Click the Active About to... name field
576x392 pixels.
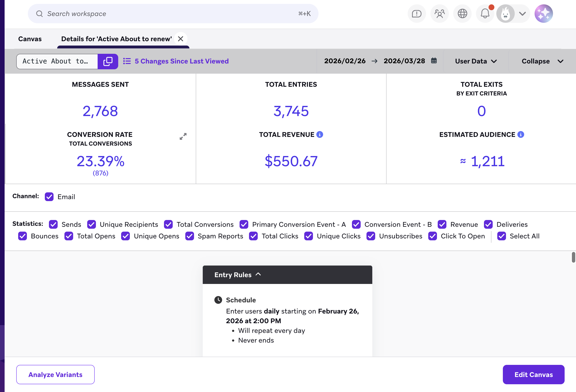click(x=57, y=61)
